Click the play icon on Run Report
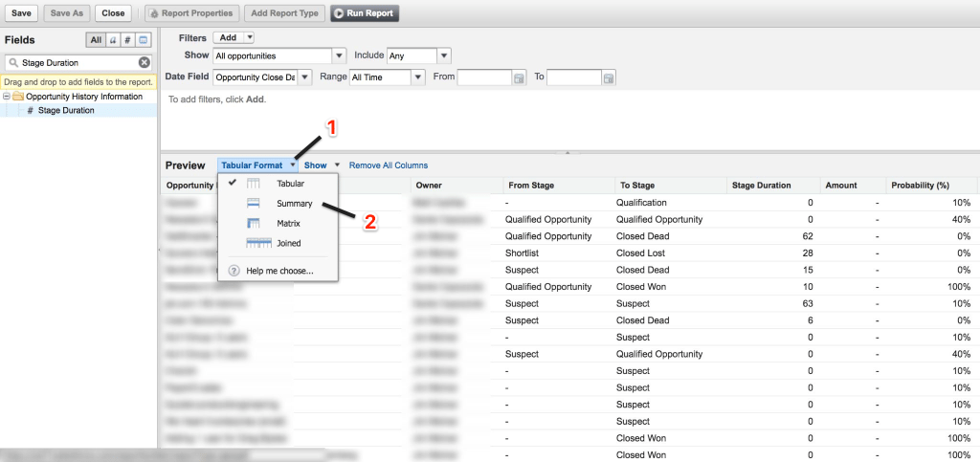 coord(340,13)
